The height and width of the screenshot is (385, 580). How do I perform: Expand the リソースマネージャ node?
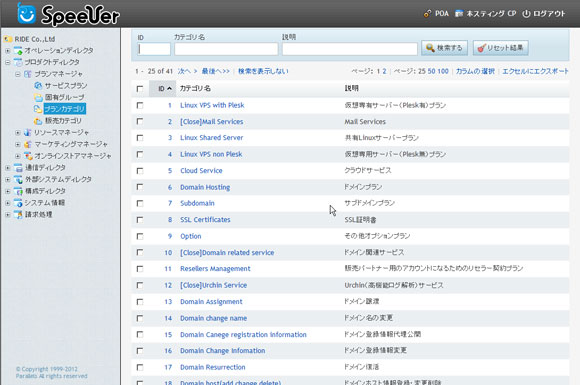pyautogui.click(x=18, y=132)
